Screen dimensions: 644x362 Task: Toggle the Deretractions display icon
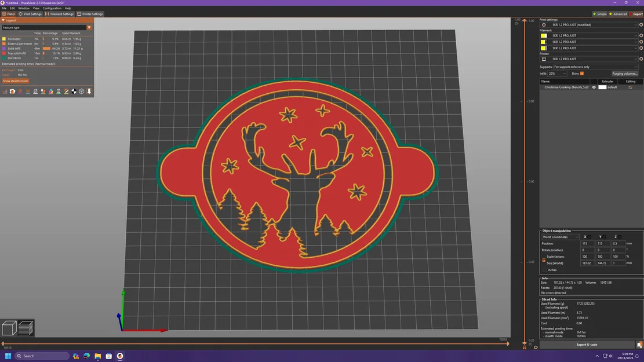[28, 92]
